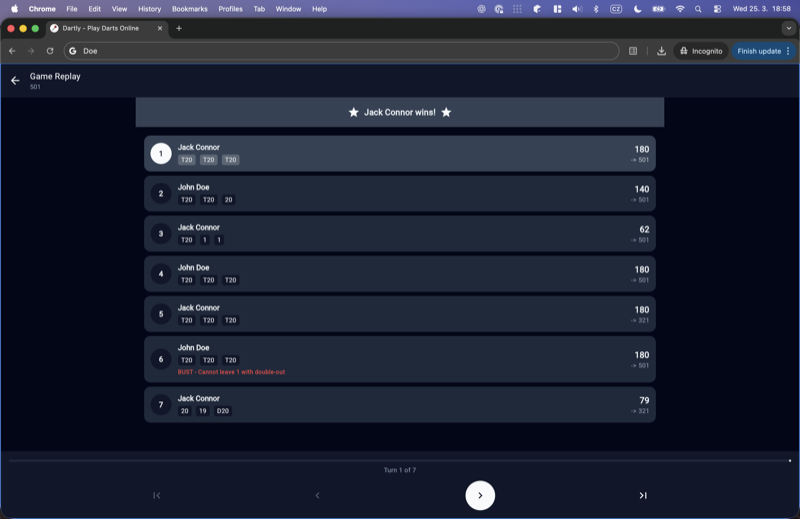Open a new browser tab
The image size is (800, 519).
pos(179,29)
